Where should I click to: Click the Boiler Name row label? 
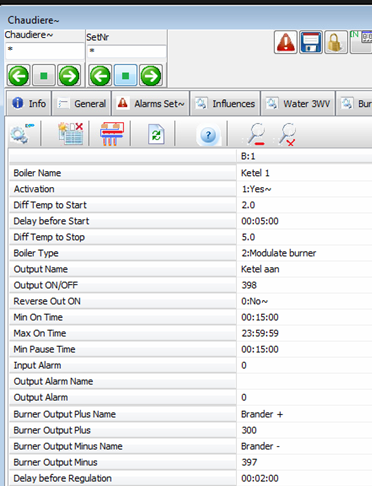pos(37,173)
